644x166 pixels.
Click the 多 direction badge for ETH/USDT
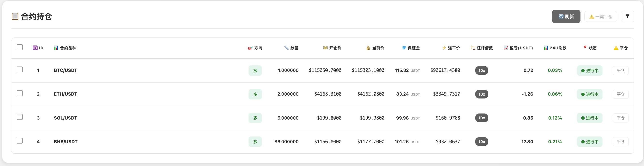point(255,94)
